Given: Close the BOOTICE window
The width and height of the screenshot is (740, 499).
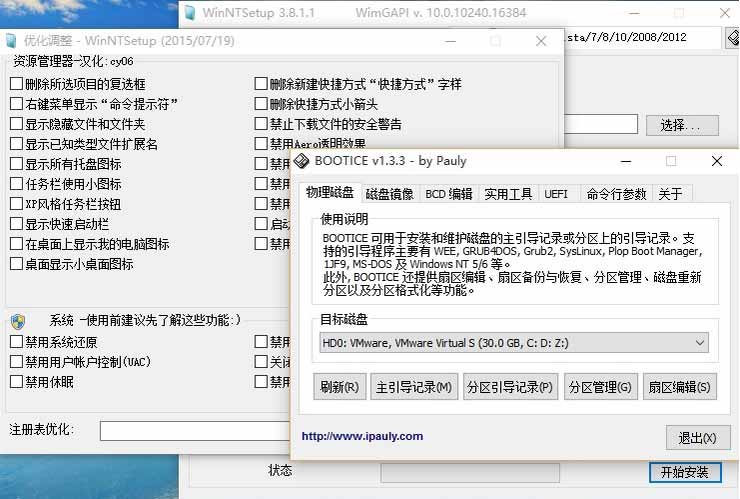Looking at the screenshot, I should 717,161.
